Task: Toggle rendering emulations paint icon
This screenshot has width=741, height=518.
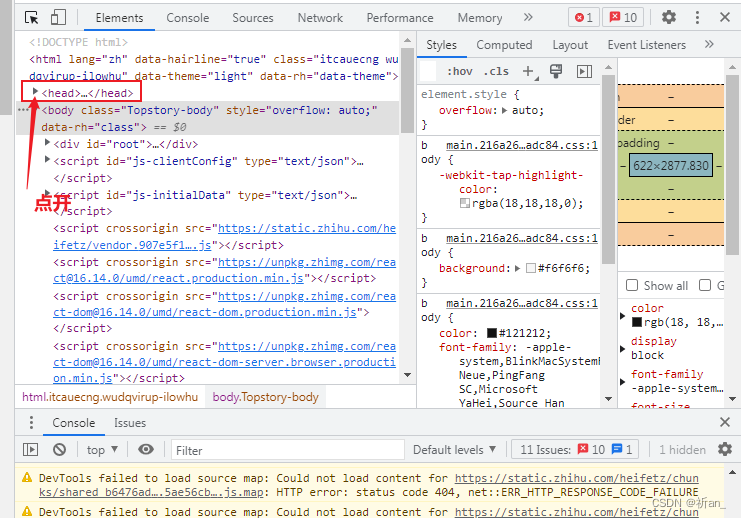Action: (556, 71)
